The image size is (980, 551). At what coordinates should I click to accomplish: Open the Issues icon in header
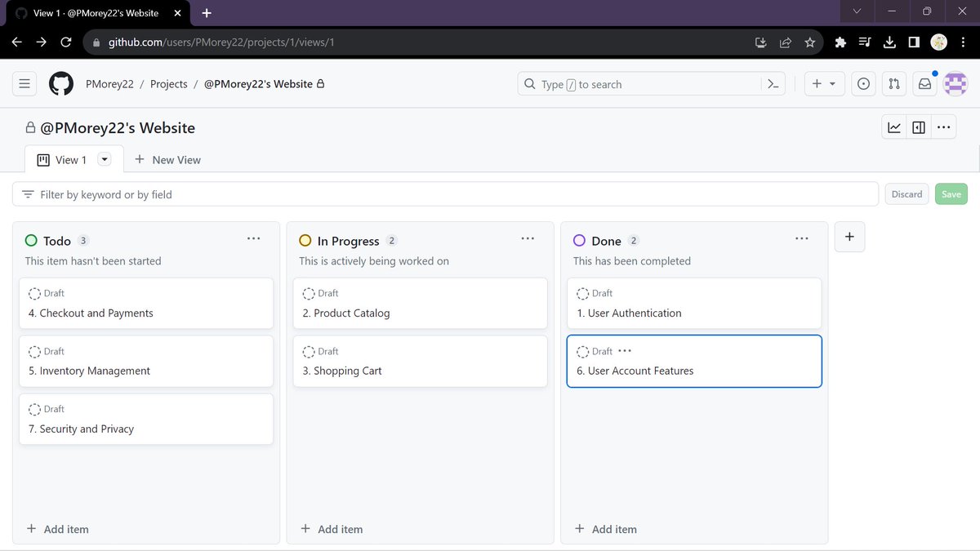coord(863,84)
